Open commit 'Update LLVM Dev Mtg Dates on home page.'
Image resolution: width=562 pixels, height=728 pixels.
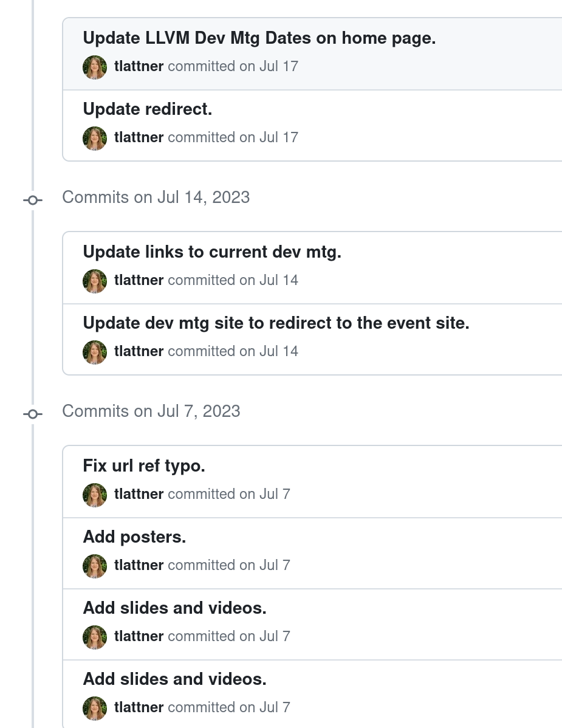pos(259,38)
